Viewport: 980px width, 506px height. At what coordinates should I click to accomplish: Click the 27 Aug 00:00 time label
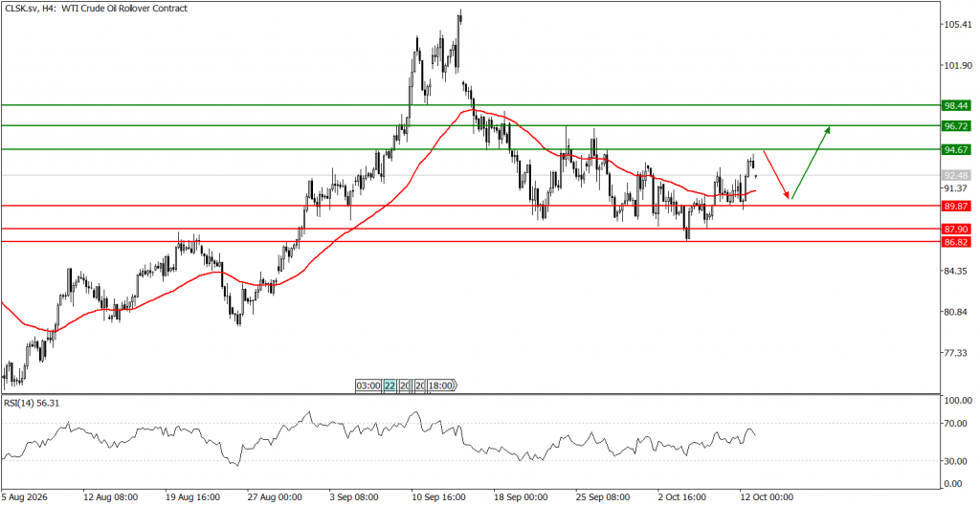275,497
